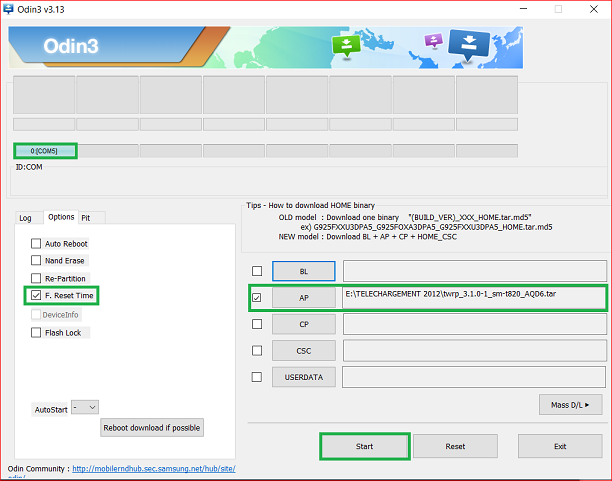Tick the CSC file checkbox
Image resolution: width=612 pixels, height=481 pixels.
pyautogui.click(x=257, y=351)
